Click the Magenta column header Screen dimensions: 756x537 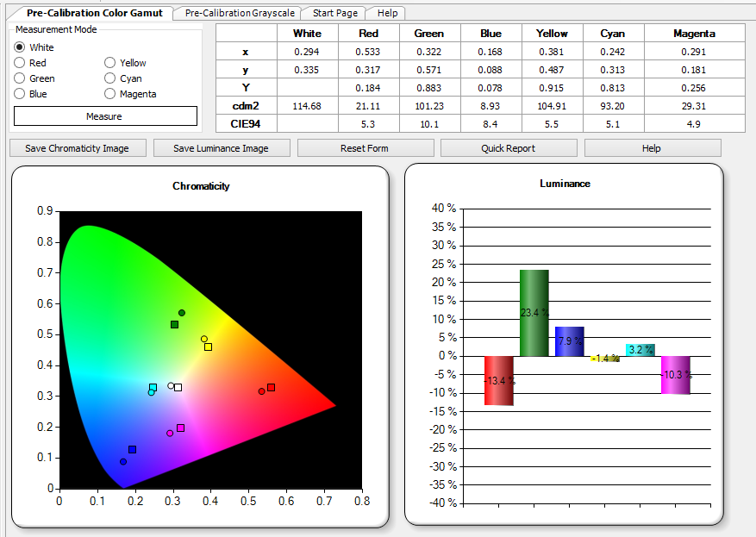click(x=694, y=34)
